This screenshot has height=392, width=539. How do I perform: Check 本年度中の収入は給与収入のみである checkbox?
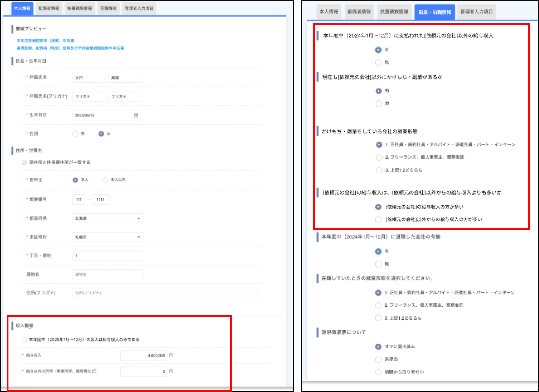(x=24, y=339)
